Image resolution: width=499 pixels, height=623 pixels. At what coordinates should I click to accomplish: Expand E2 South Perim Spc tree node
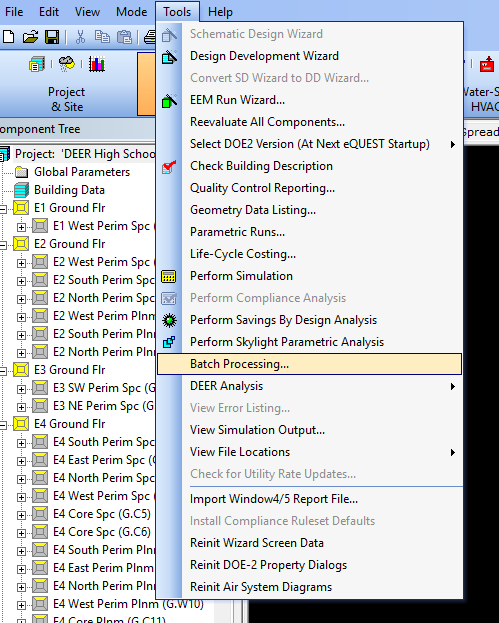(21, 281)
